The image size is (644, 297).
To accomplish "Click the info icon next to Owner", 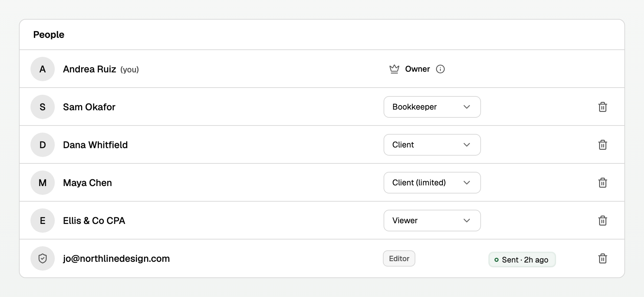I will [440, 69].
